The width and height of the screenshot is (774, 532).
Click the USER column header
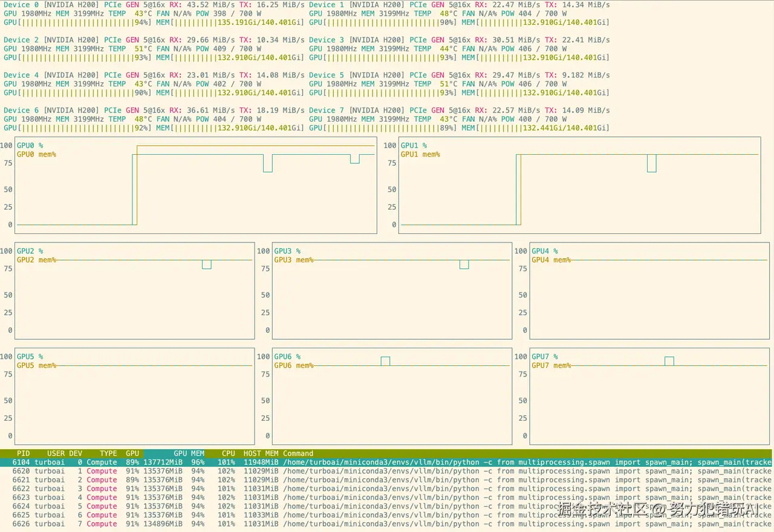56,453
